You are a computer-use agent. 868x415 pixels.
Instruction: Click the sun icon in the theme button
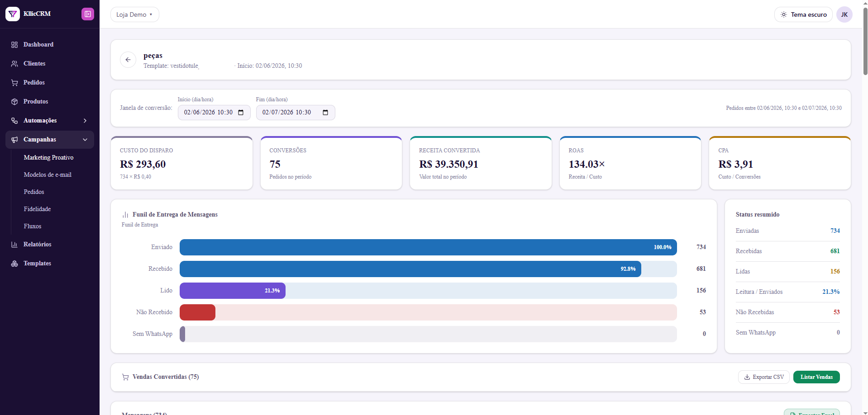(784, 14)
